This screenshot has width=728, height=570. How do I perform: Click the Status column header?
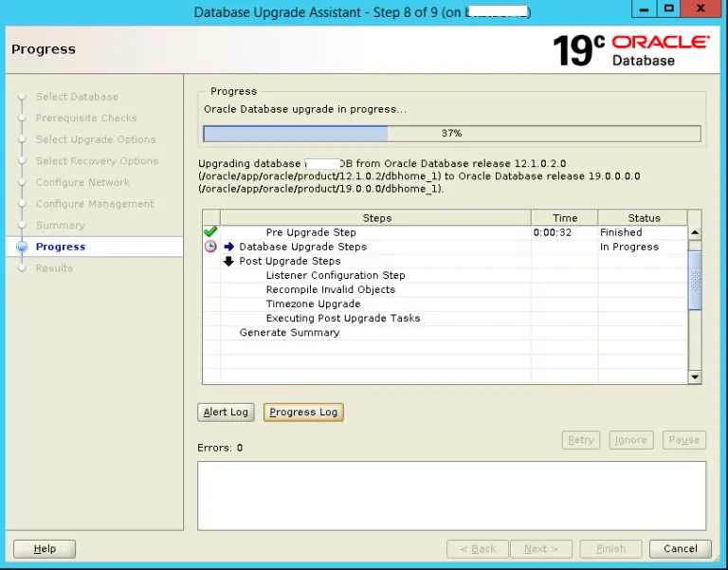coord(643,218)
